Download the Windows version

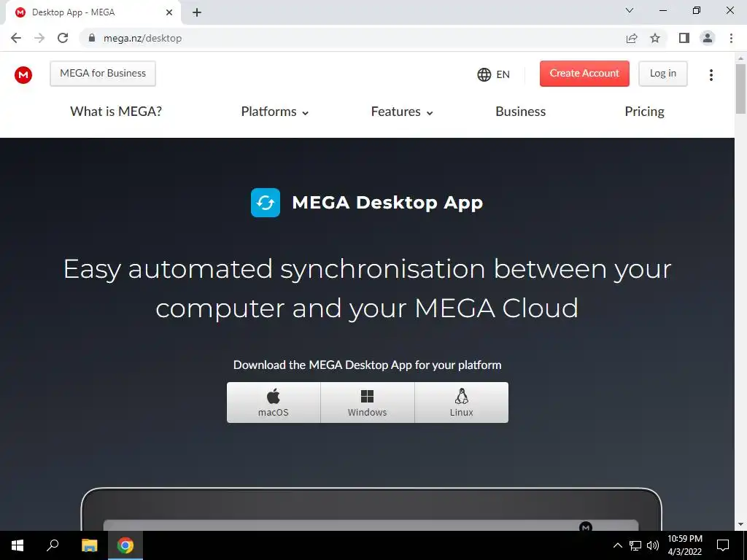[368, 402]
